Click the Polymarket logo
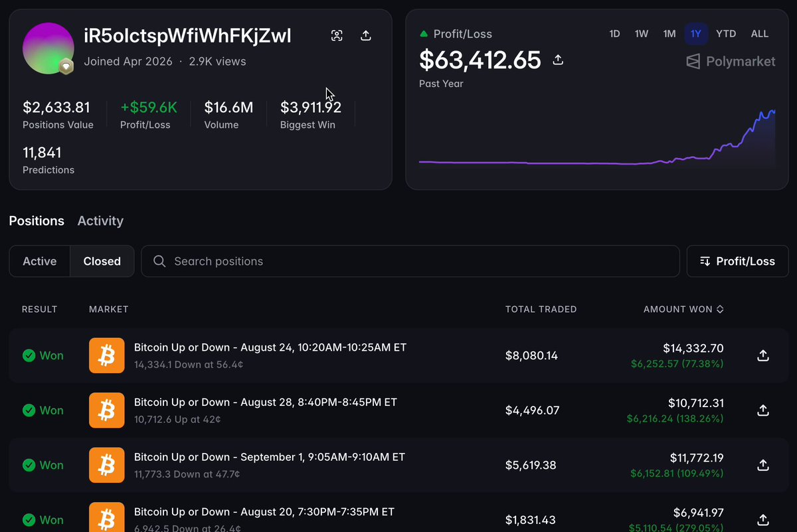This screenshot has width=797, height=532. pyautogui.click(x=731, y=61)
